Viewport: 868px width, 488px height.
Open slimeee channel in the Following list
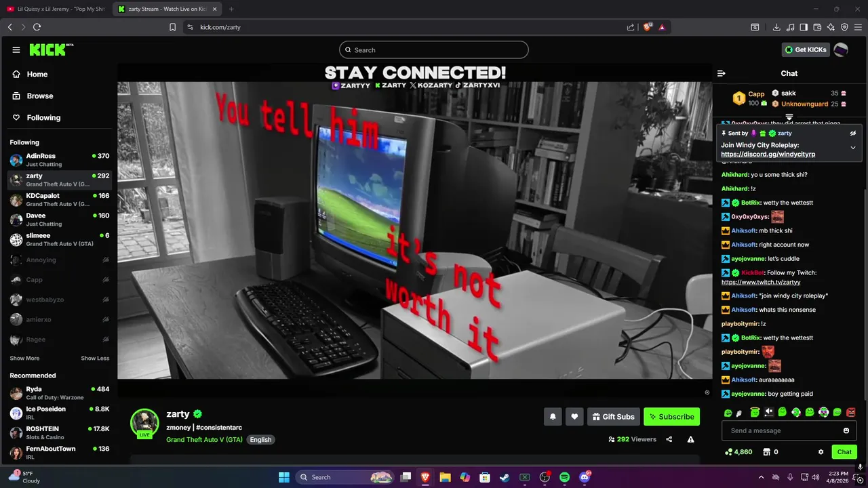pyautogui.click(x=60, y=239)
